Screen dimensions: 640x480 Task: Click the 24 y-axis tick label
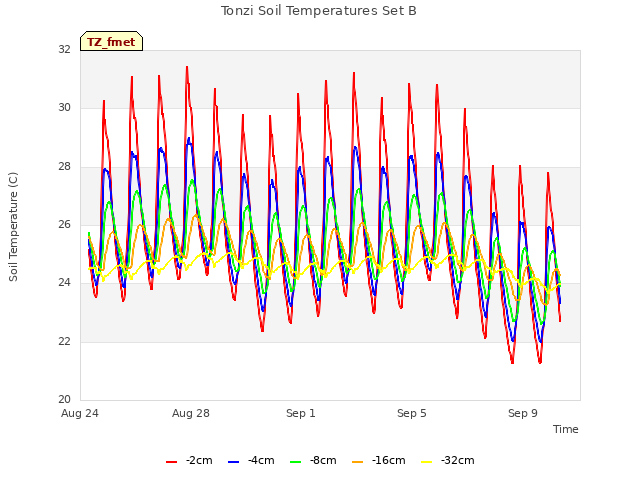[64, 283]
